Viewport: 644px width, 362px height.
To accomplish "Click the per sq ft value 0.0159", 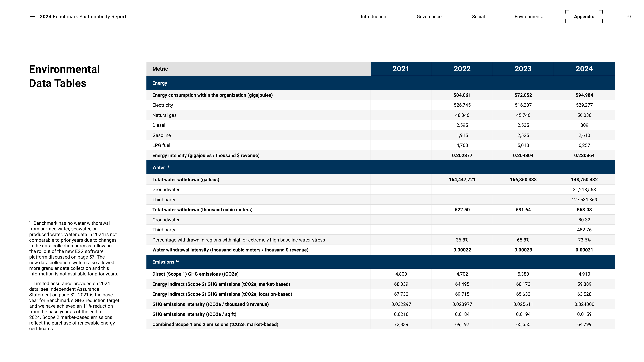I will pos(584,314).
